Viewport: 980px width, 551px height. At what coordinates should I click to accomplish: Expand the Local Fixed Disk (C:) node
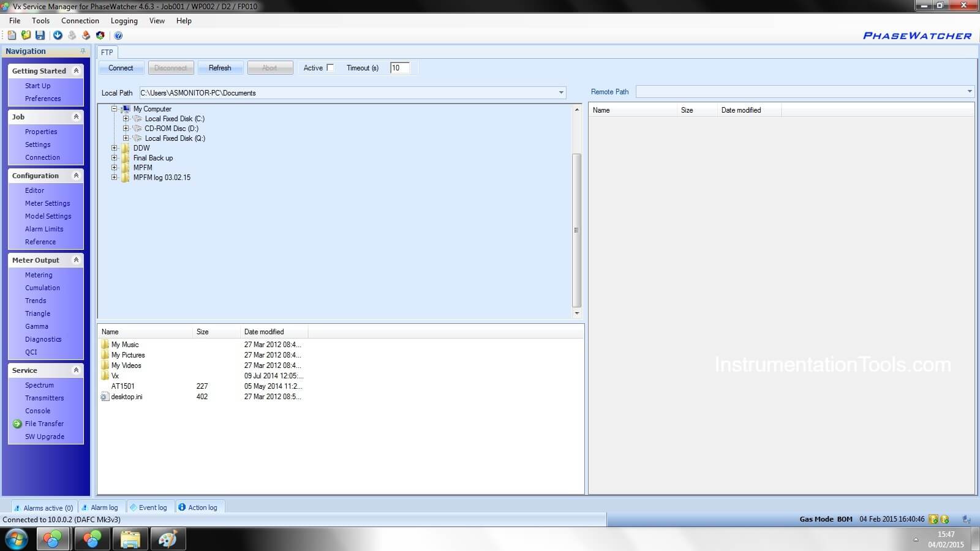tap(126, 119)
